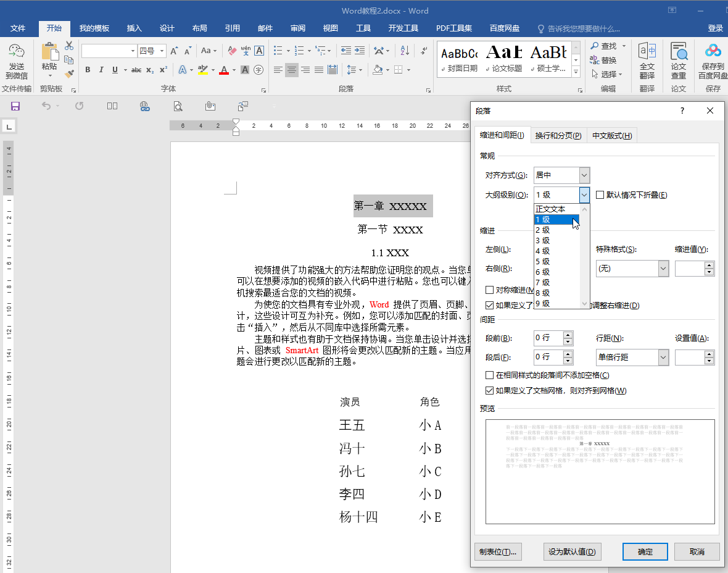The image size is (728, 573).
Task: Select the Format Painter brush icon
Action: (69, 74)
